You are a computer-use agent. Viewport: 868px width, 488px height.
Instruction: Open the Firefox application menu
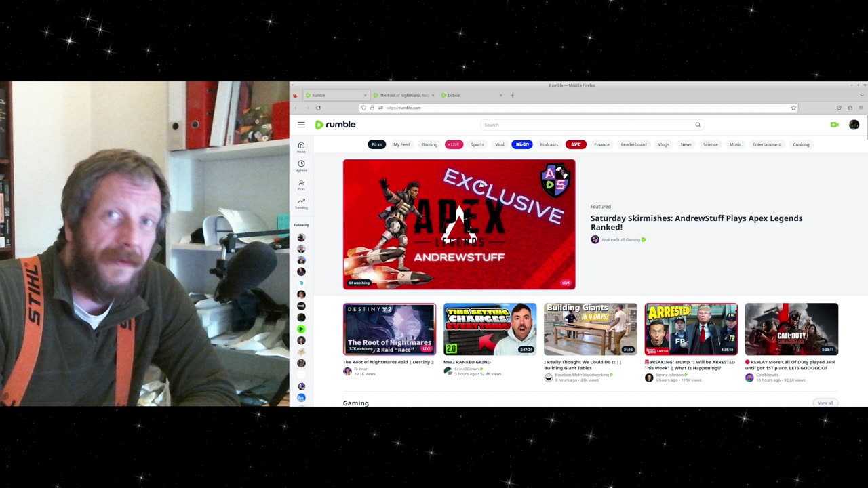point(861,108)
